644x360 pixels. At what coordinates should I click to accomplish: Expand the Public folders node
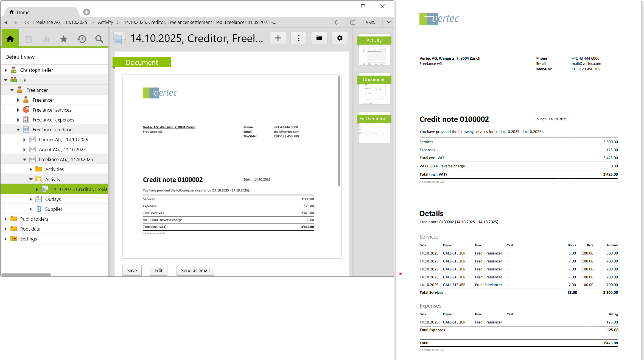5,219
